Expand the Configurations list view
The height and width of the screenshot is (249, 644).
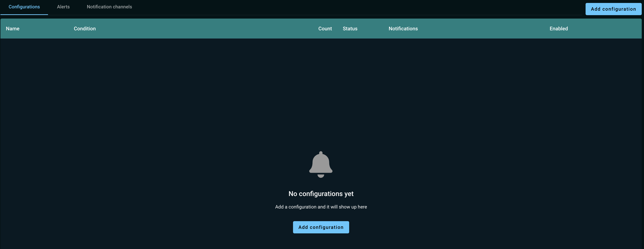23,7
